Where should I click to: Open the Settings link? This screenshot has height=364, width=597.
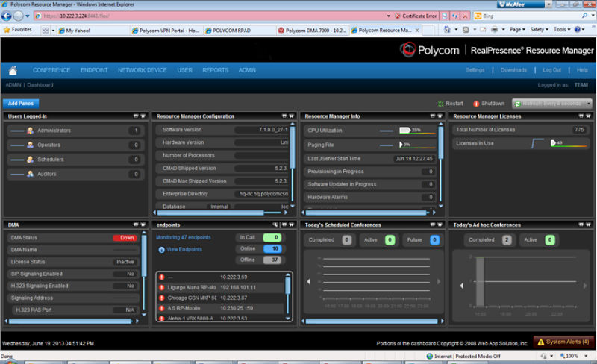[x=475, y=70]
